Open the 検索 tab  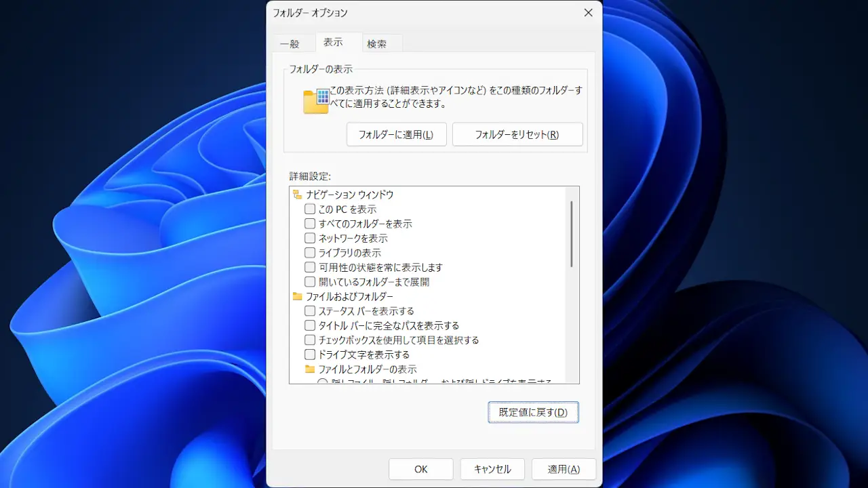(x=376, y=43)
